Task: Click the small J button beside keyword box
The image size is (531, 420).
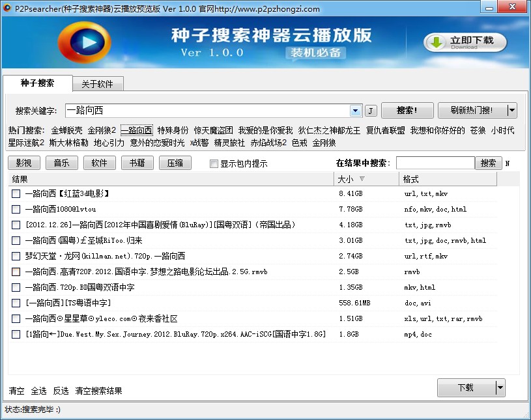Action: pos(371,111)
